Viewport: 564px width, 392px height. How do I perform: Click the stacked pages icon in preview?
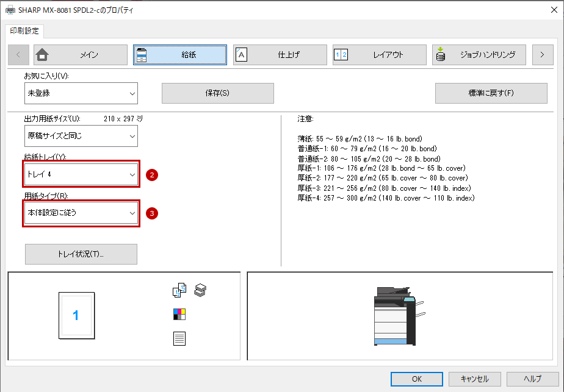(200, 290)
